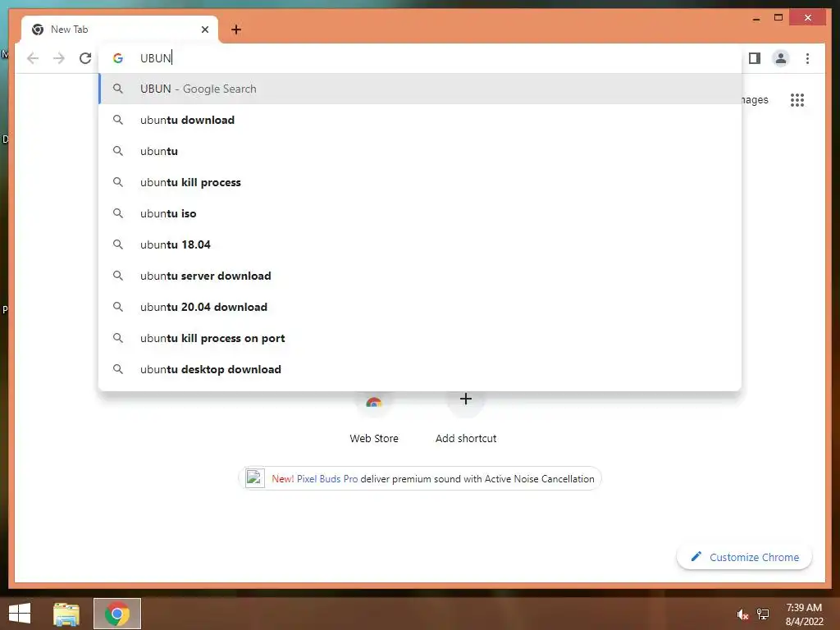Viewport: 840px width, 630px height.
Task: Toggle the side panel icon
Action: pyautogui.click(x=755, y=58)
